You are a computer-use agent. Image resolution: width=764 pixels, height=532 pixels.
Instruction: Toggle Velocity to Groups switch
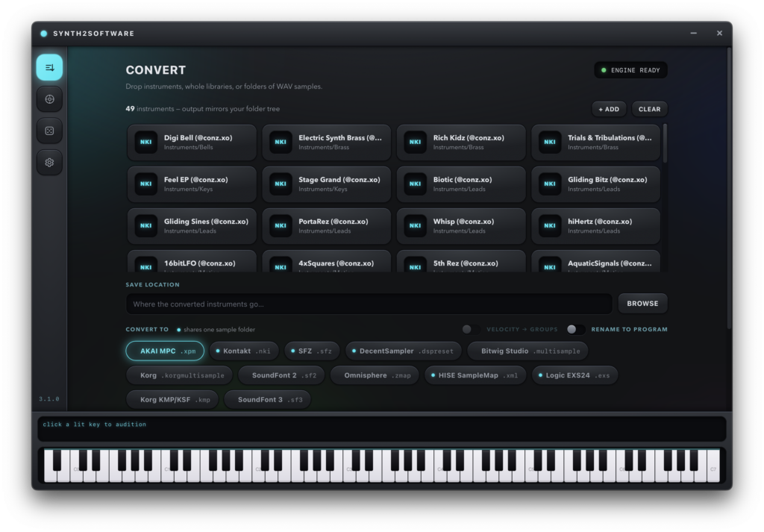pos(471,329)
